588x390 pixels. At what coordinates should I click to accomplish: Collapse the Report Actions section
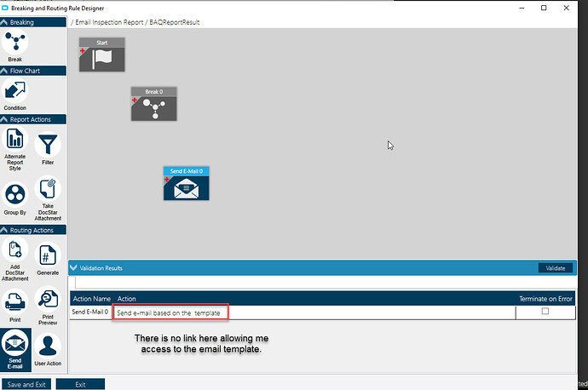coord(4,119)
